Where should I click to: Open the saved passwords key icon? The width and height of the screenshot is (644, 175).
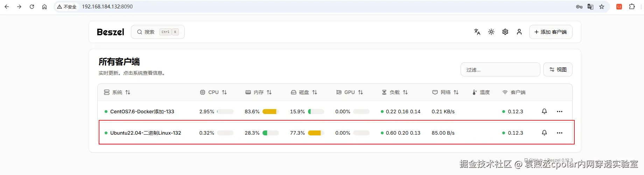click(x=579, y=7)
